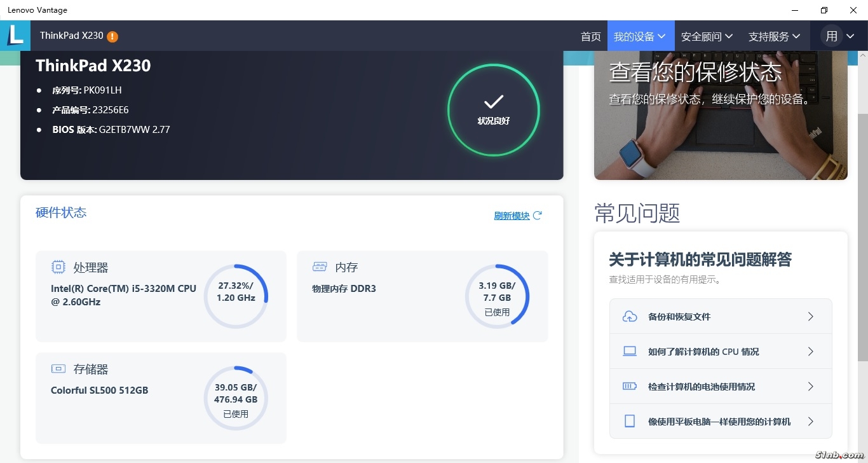The image size is (868, 463).
Task: Click the processor usage ring showing 27.32%
Action: (236, 296)
